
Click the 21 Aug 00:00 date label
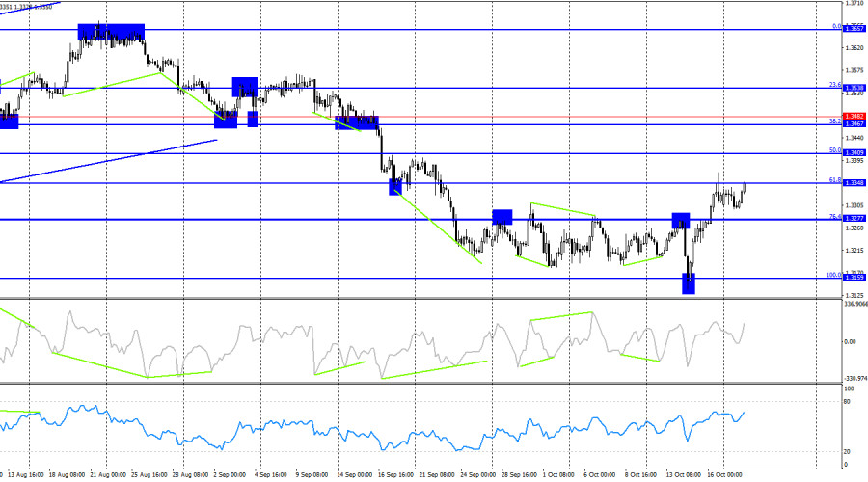click(108, 475)
